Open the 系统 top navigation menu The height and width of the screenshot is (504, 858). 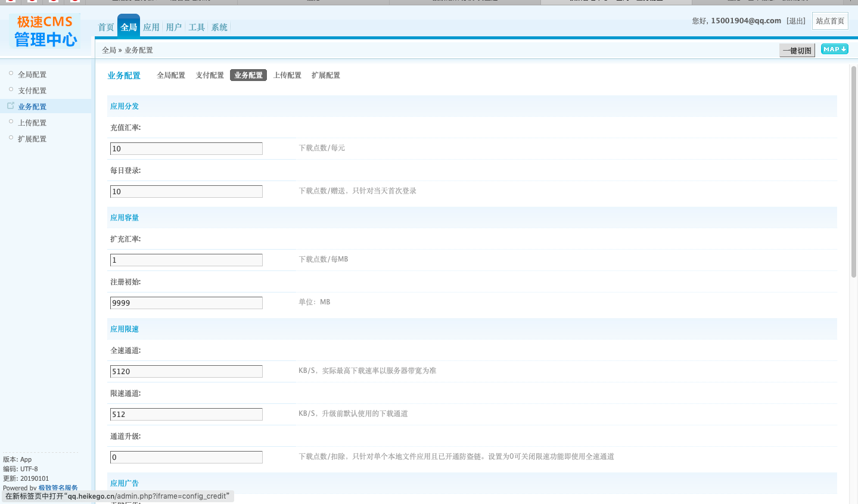219,27
